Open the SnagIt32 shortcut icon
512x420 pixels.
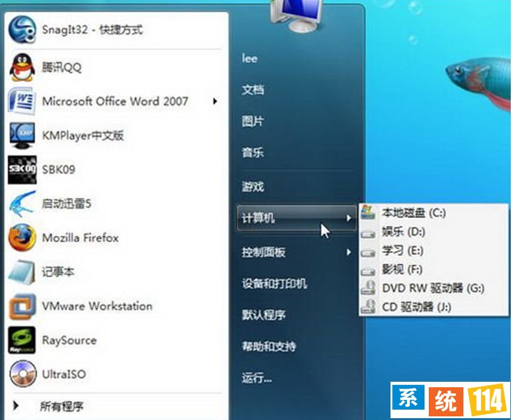click(22, 29)
